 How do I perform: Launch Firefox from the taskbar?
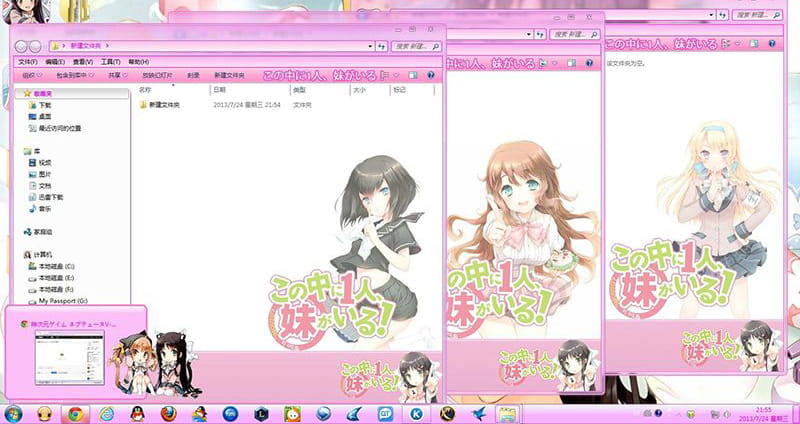click(x=168, y=414)
